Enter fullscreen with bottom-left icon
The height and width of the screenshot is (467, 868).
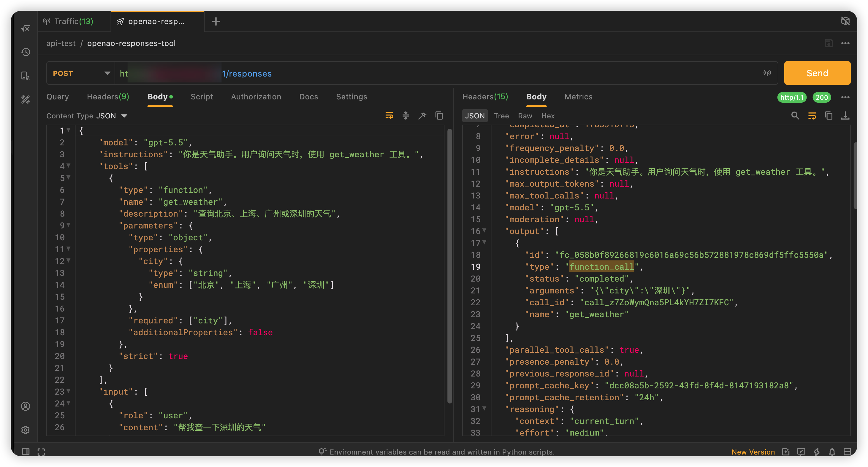click(x=41, y=452)
